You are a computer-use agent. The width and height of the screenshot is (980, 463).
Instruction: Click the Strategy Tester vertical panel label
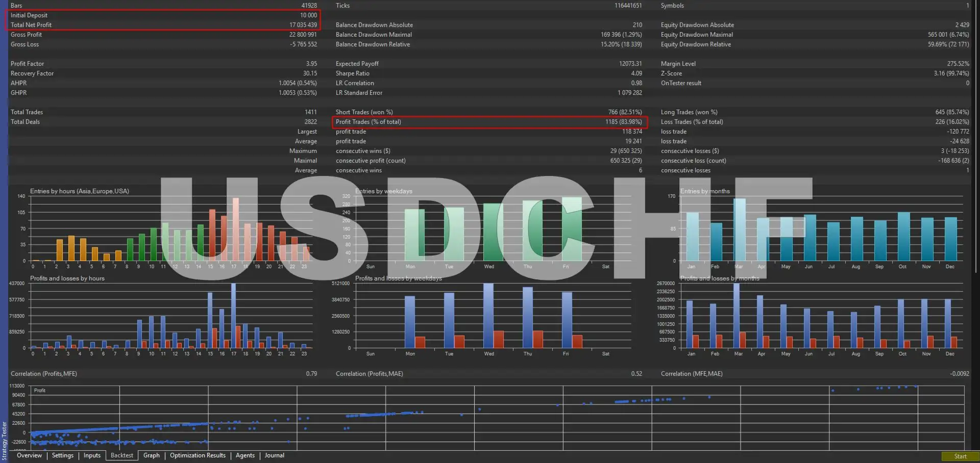tap(4, 441)
